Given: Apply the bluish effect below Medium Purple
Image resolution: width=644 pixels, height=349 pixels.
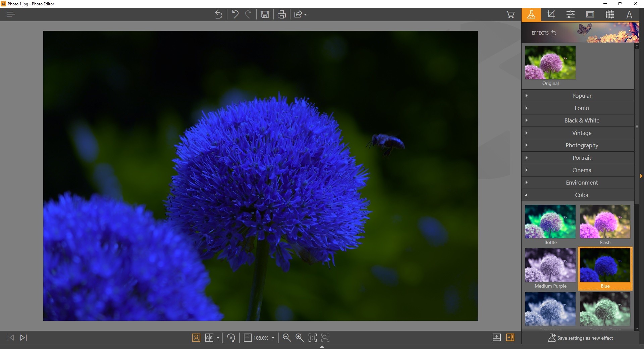Looking at the screenshot, I should pyautogui.click(x=550, y=309).
